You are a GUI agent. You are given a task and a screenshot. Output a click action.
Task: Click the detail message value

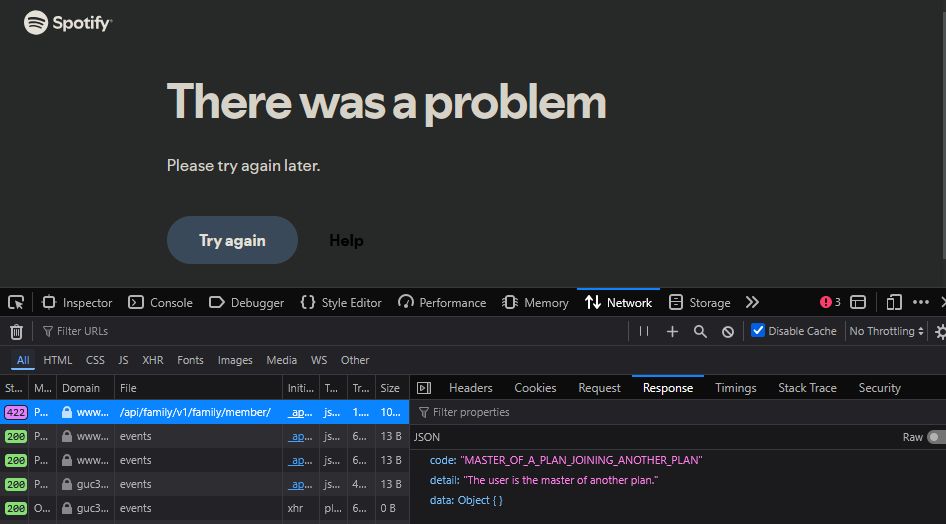coord(560,481)
